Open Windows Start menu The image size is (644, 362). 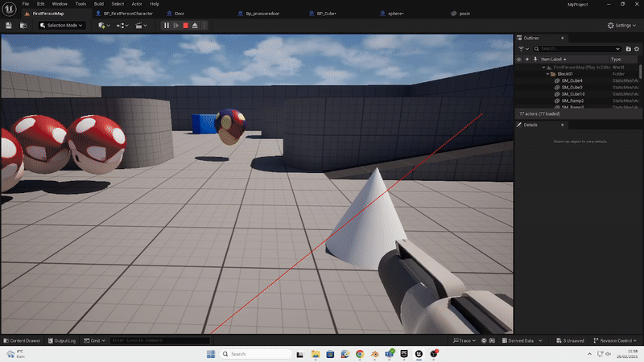(x=211, y=354)
